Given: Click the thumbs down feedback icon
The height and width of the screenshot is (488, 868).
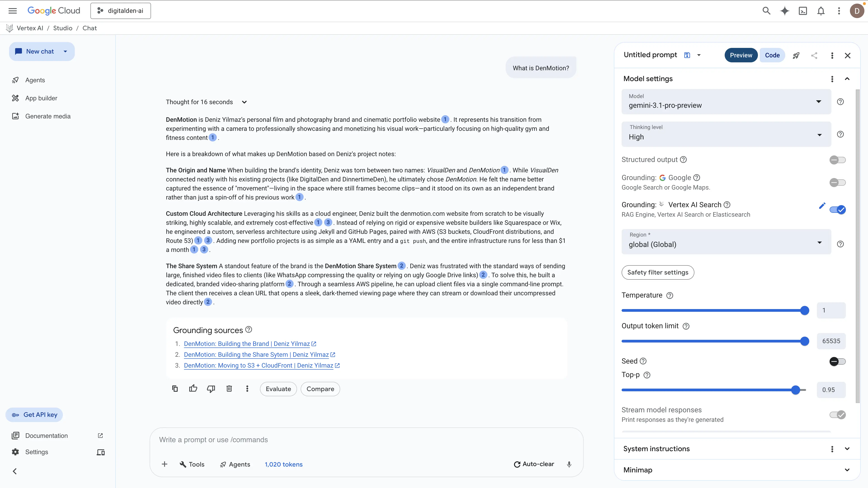Looking at the screenshot, I should coord(211,389).
